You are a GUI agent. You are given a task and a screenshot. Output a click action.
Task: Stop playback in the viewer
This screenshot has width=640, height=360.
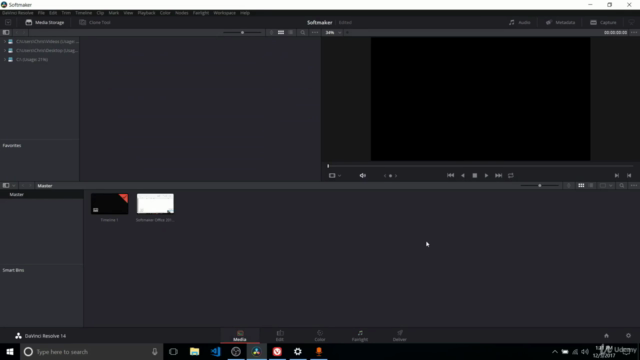click(x=475, y=176)
